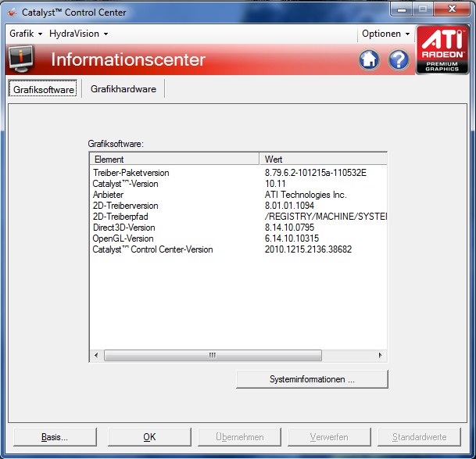
Task: Click the ATI Radeon Premium Graphics logo
Action: 442,49
